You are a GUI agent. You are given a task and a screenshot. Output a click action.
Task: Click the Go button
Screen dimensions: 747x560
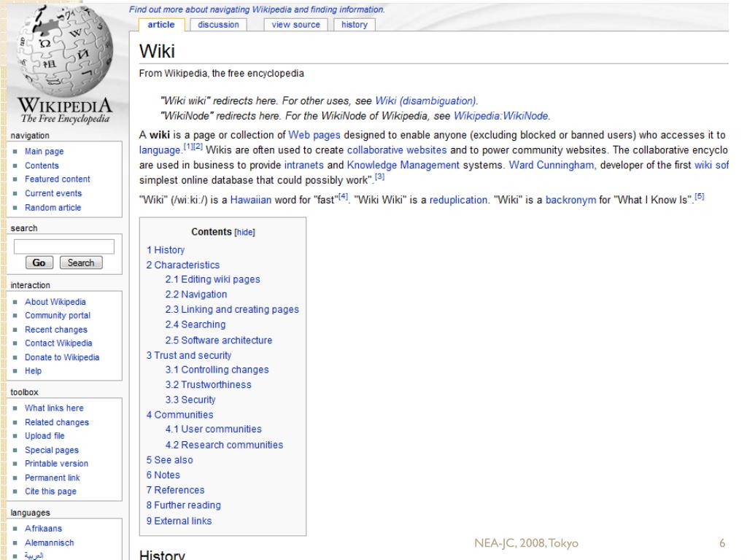(x=39, y=262)
